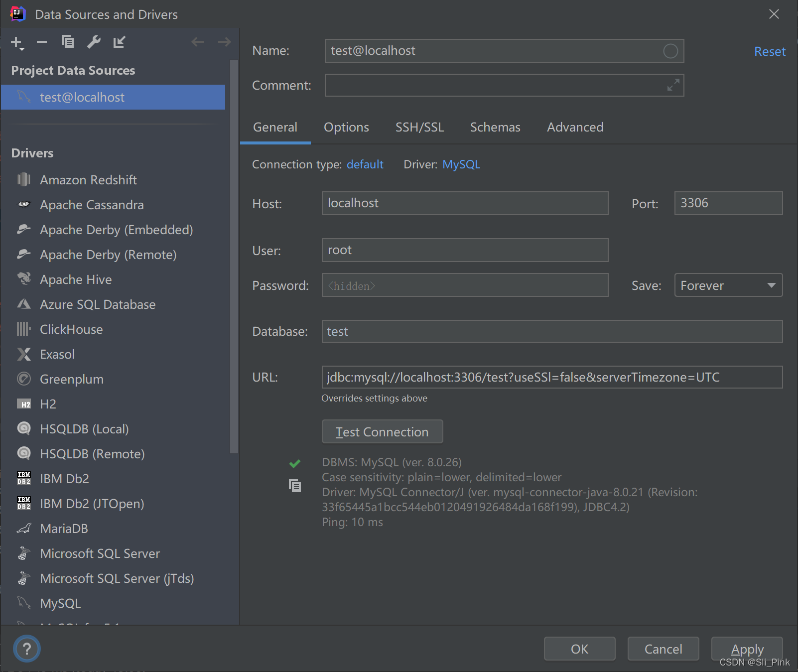Open the SSH/SSL tab

pos(419,128)
